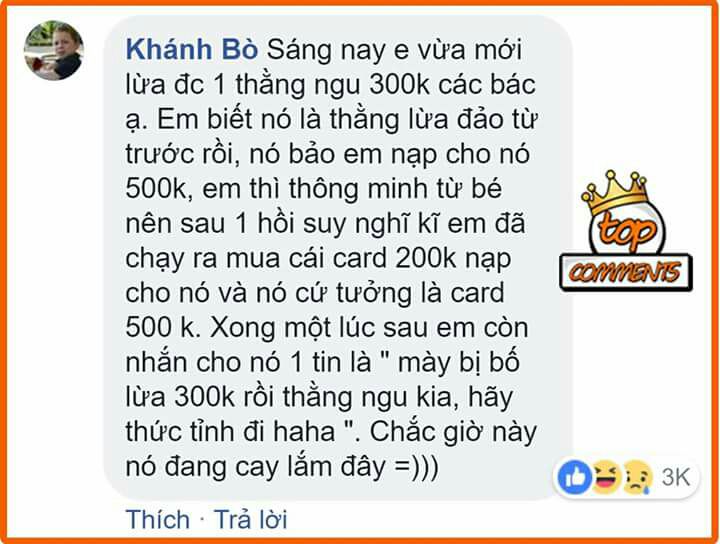The height and width of the screenshot is (544, 720).
Task: Click the laughing Haha reaction icon
Action: coord(607,477)
